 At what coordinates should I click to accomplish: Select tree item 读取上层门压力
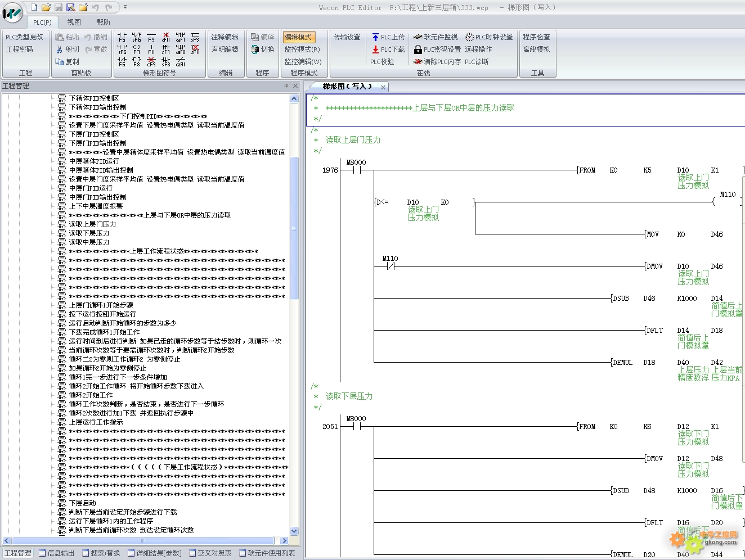[92, 224]
